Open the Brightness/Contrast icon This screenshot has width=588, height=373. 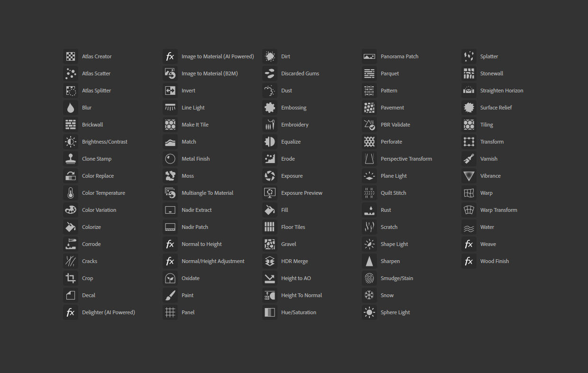pos(71,142)
